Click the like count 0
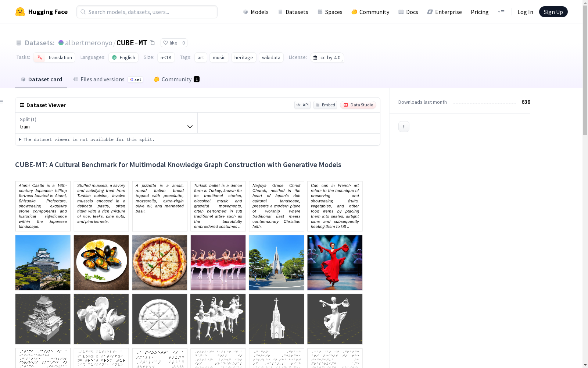This screenshot has height=368, width=588. 184,43
